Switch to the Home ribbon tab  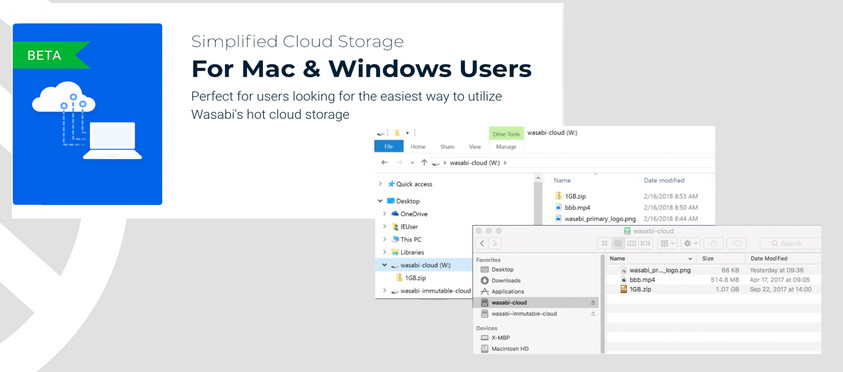point(418,147)
